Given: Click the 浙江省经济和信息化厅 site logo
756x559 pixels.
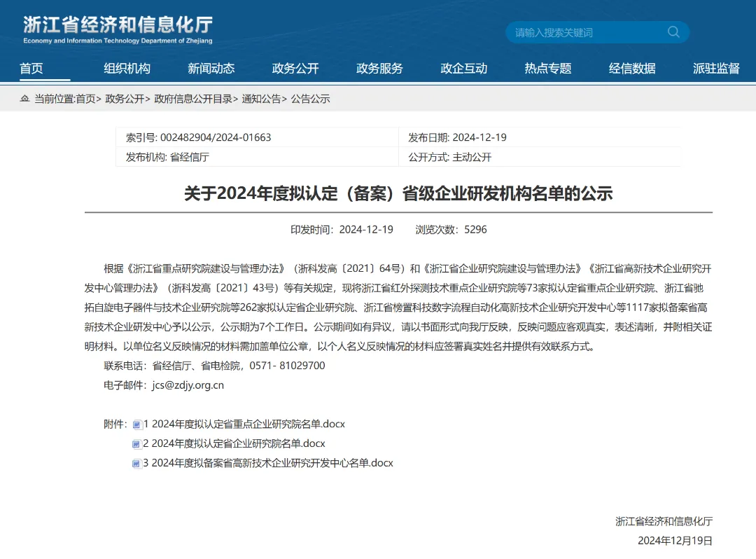Looking at the screenshot, I should [x=118, y=29].
